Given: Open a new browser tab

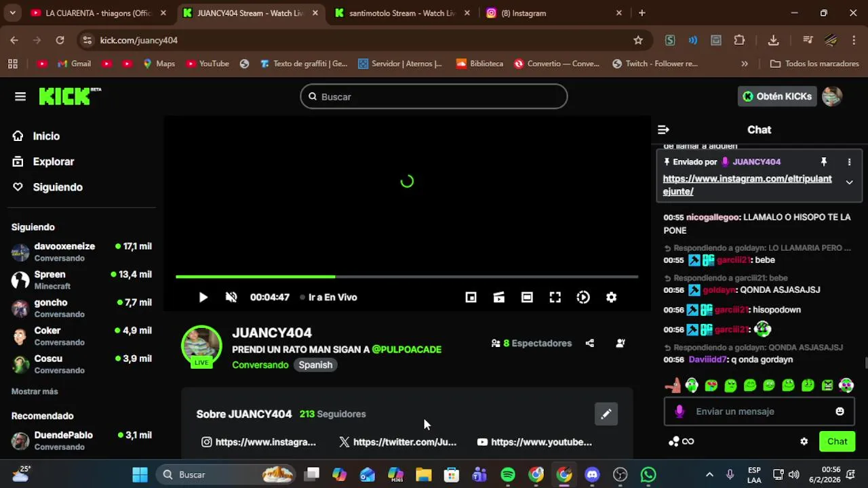Looking at the screenshot, I should pyautogui.click(x=642, y=13).
